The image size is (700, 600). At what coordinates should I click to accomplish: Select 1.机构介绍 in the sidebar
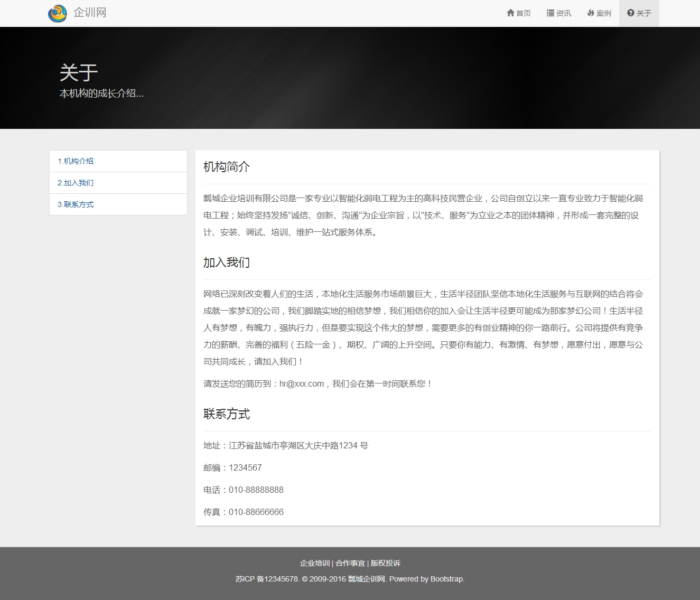[76, 161]
